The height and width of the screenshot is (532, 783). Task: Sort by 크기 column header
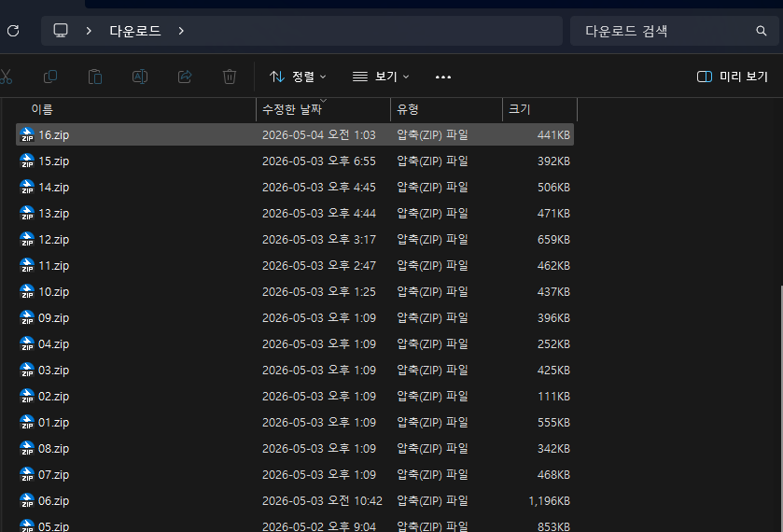tap(539, 109)
